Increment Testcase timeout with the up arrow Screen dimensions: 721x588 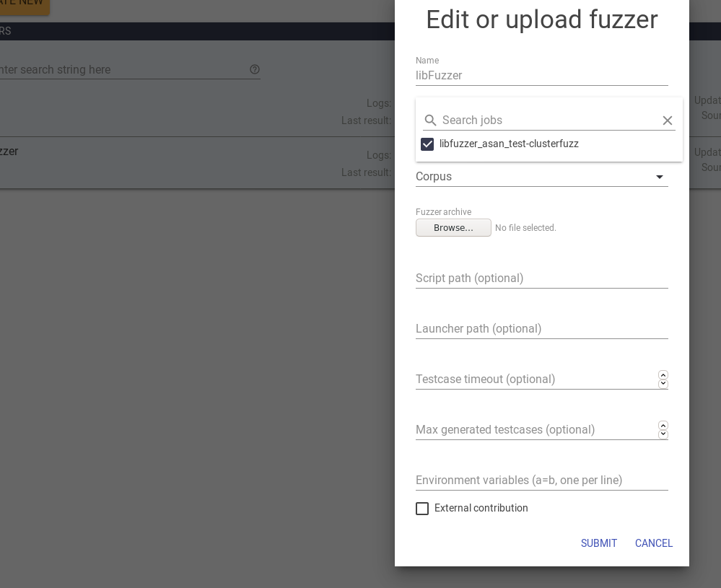(663, 375)
